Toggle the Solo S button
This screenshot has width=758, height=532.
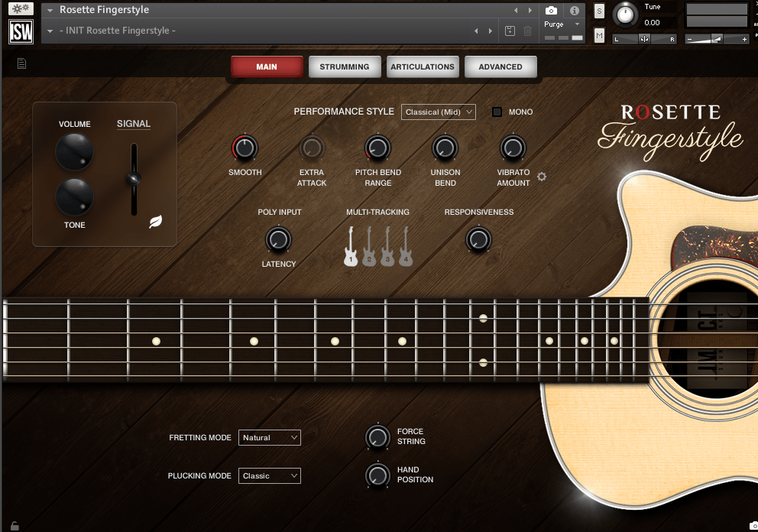click(599, 11)
